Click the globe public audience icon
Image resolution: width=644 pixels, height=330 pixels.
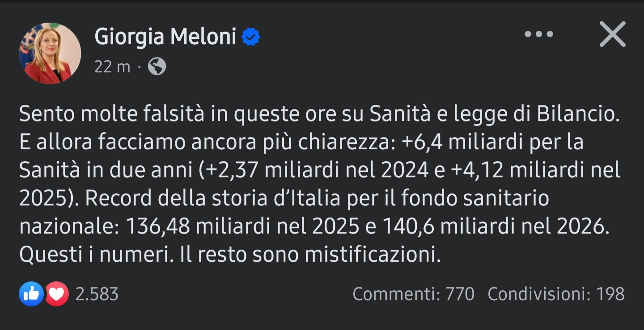point(157,67)
